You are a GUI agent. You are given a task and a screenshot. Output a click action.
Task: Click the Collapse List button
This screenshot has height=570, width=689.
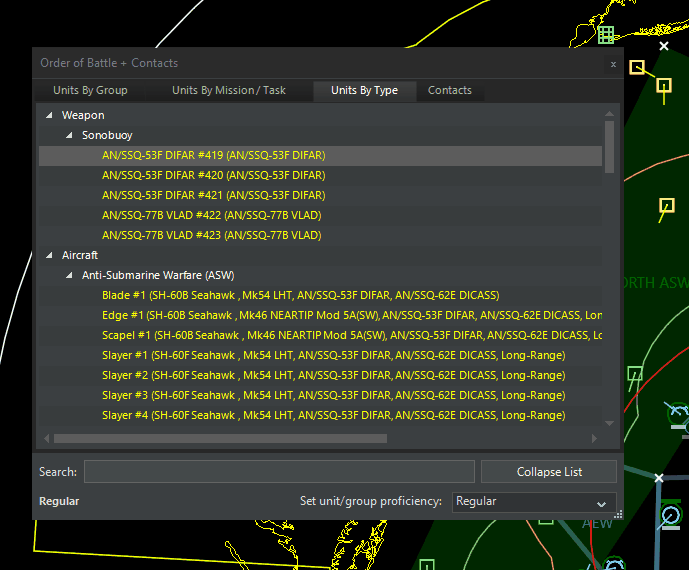pyautogui.click(x=549, y=472)
